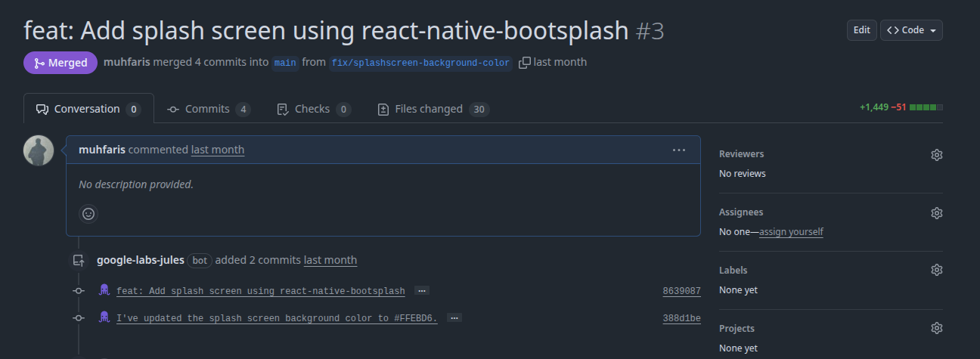Open commit hash 8639087

(x=682, y=291)
